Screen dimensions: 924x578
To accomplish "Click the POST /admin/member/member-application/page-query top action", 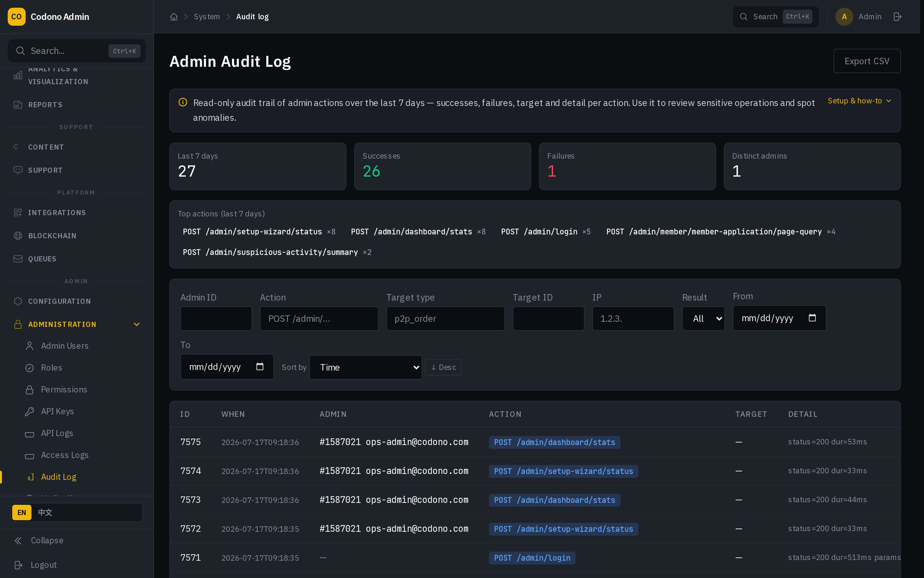I will [721, 232].
